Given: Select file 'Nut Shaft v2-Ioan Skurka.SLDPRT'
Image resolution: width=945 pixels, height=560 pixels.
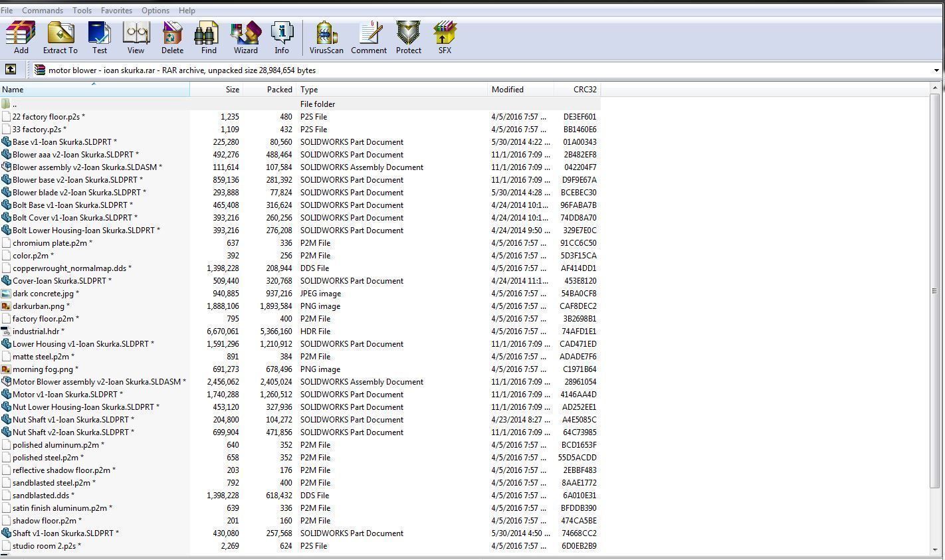Looking at the screenshot, I should pyautogui.click(x=73, y=432).
